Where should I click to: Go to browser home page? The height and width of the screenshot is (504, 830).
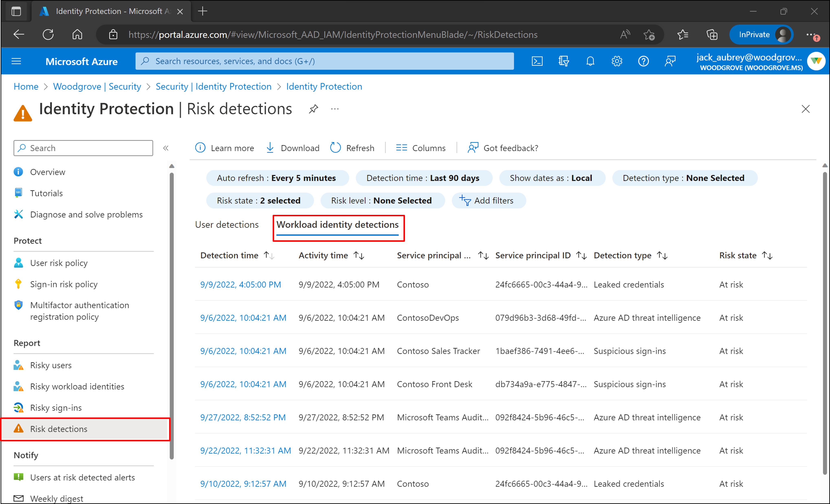[x=77, y=34]
